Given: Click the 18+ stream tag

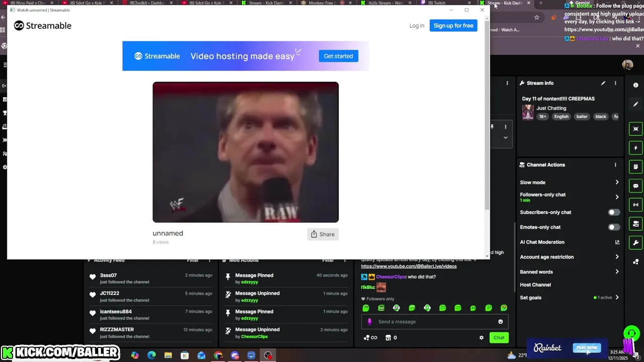Looking at the screenshot, I should [x=542, y=117].
